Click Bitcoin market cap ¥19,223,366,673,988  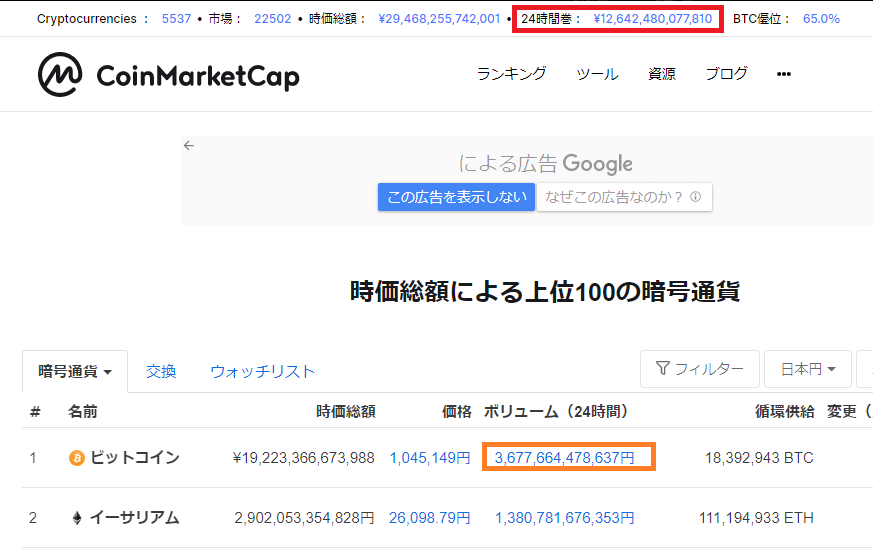coord(303,458)
